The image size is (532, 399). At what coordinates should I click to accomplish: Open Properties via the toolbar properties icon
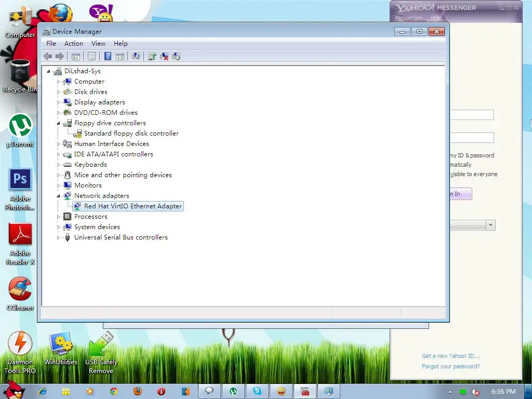91,56
